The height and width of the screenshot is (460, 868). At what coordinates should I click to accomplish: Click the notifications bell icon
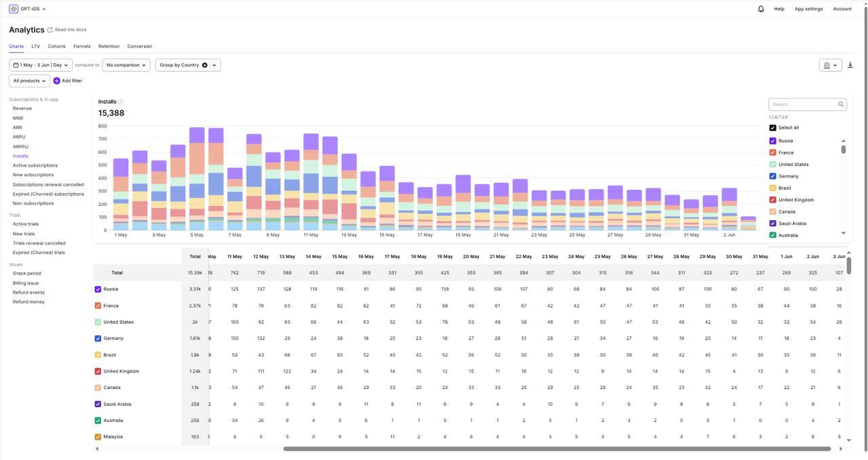(761, 9)
